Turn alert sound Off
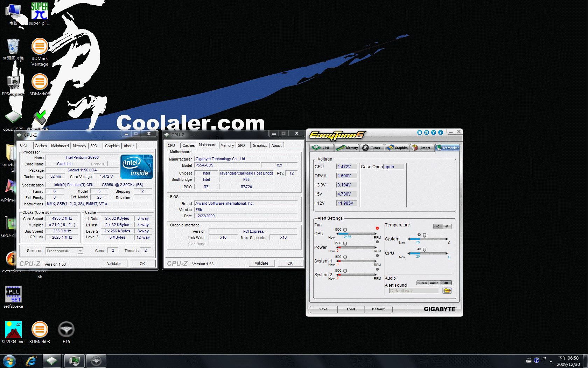The image size is (588, 368). pyautogui.click(x=446, y=283)
